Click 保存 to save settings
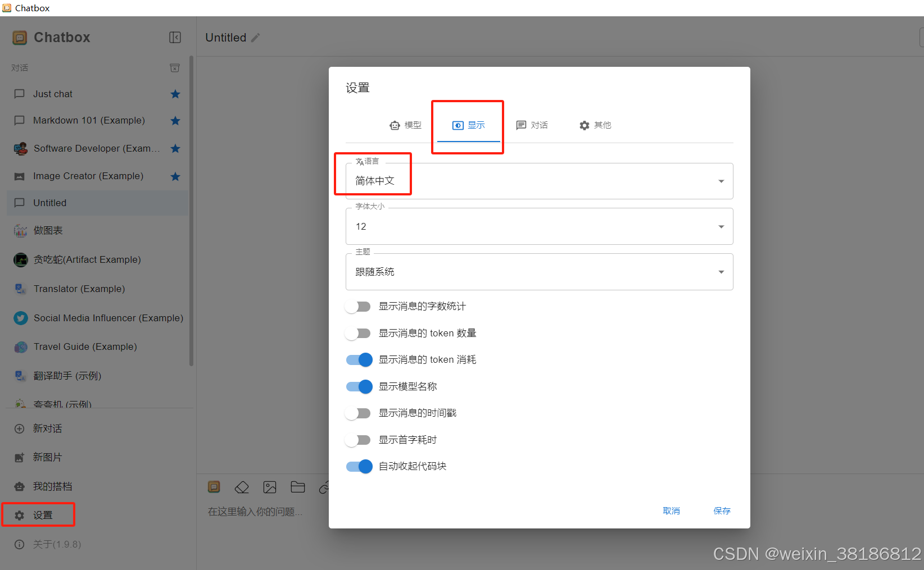Image resolution: width=924 pixels, height=570 pixels. (722, 510)
